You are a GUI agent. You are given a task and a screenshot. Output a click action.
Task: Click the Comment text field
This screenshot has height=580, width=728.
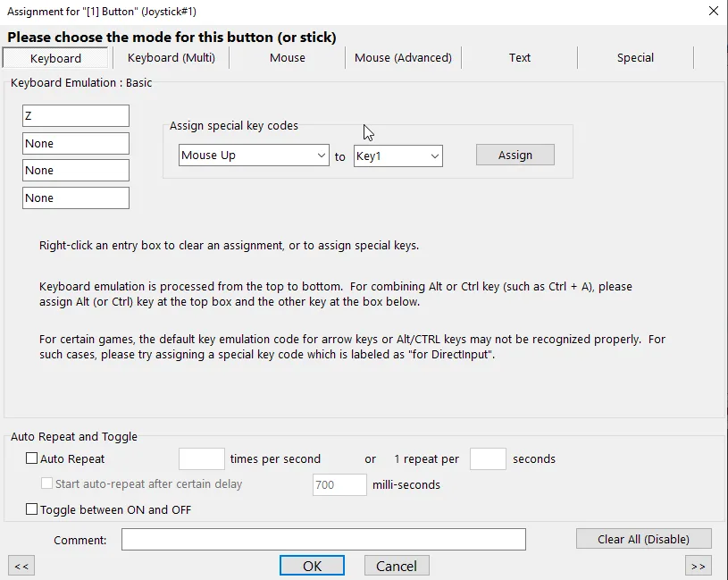point(323,540)
